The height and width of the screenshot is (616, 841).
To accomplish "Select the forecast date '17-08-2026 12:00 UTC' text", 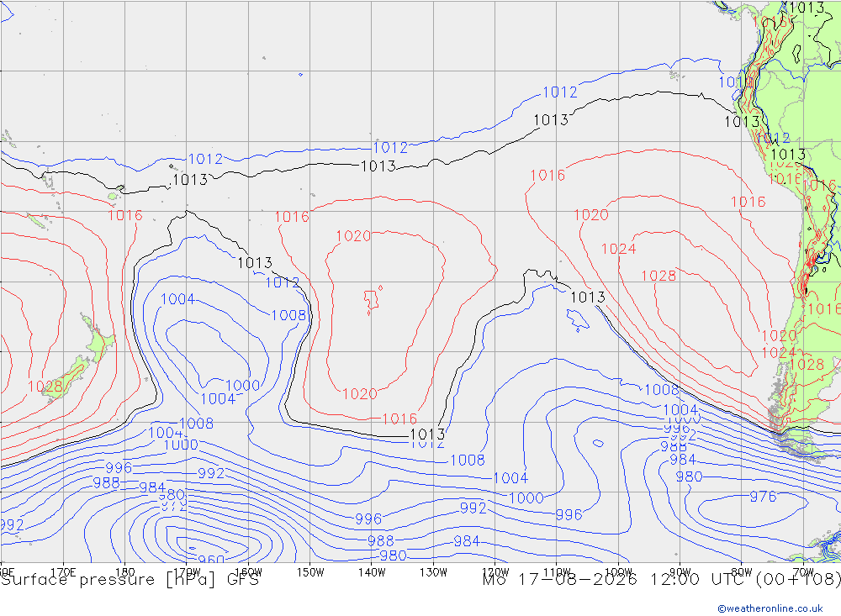I will (x=636, y=580).
